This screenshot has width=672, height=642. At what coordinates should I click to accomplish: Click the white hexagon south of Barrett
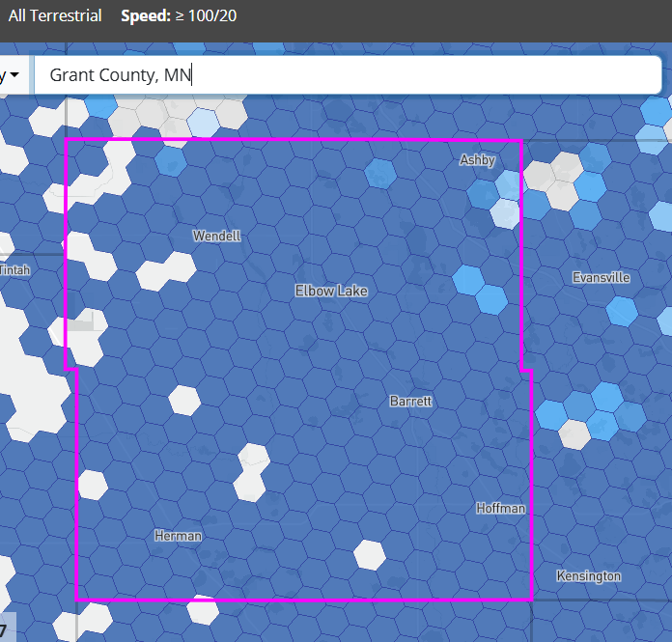tap(370, 554)
